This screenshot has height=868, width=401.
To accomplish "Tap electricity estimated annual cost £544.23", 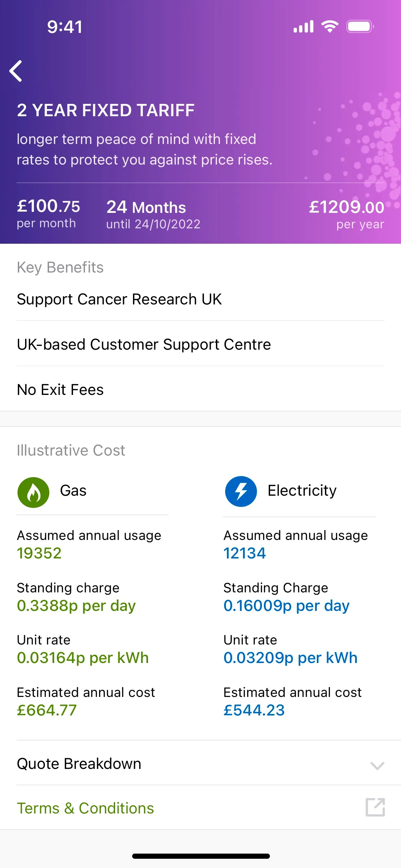I will [x=254, y=710].
